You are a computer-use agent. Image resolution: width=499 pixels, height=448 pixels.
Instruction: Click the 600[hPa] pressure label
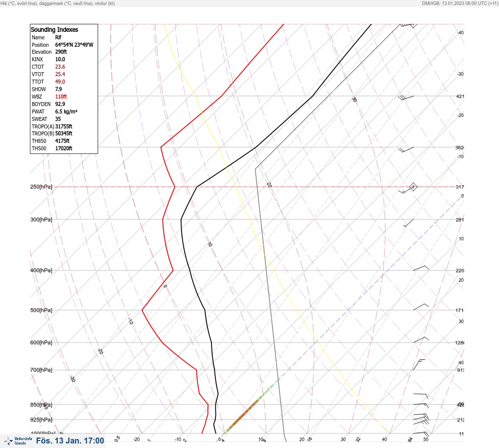tap(41, 342)
